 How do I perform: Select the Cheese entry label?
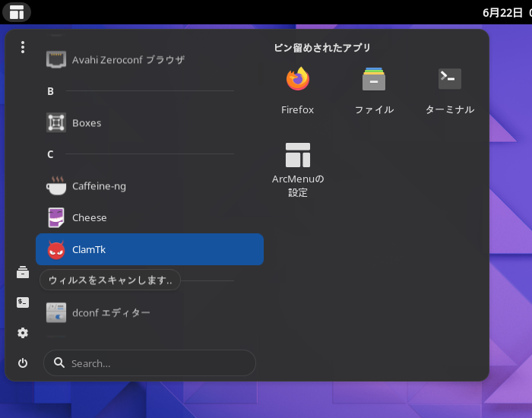89,218
